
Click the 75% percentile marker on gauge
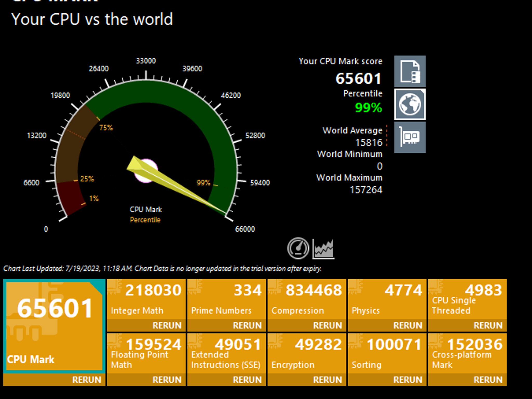pyautogui.click(x=106, y=128)
